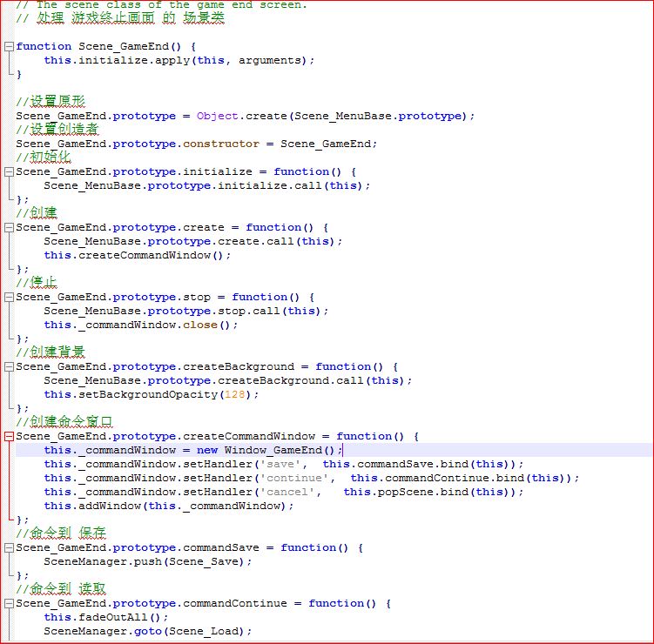Viewport: 654px width, 644px height.
Task: Click 'Scene_Save' in the SceneManager.push line
Action: [204, 561]
